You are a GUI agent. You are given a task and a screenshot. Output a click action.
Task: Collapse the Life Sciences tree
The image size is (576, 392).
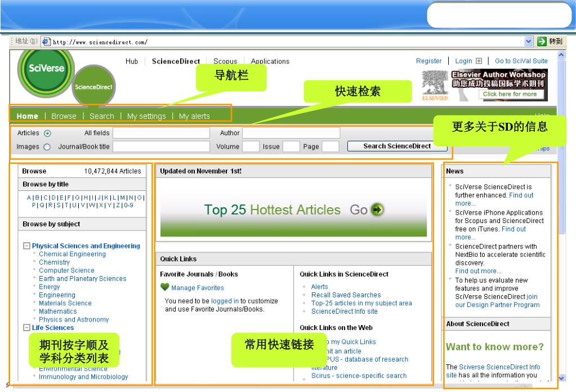[26, 327]
